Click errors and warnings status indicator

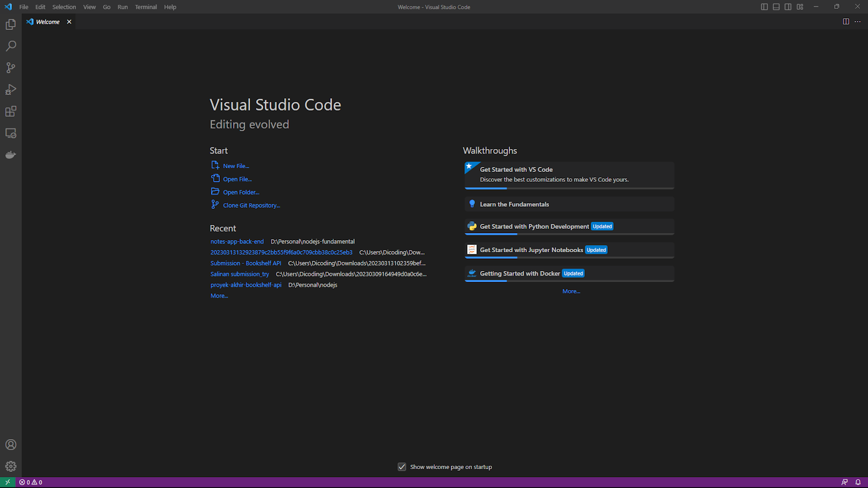(31, 482)
